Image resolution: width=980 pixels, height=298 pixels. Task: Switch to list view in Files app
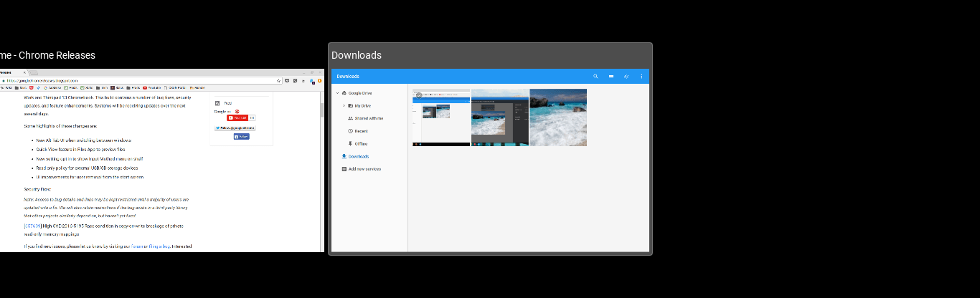[x=611, y=76]
